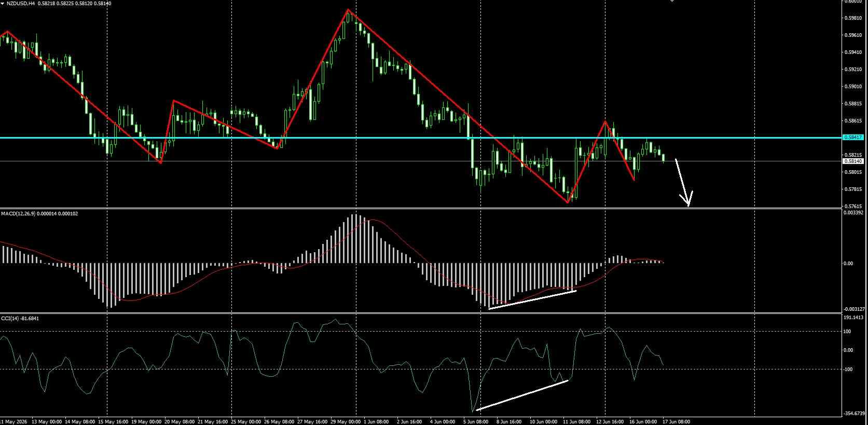868x425 pixels.
Task: Click the NZDUSD,H4 chart title
Action: point(20,3)
